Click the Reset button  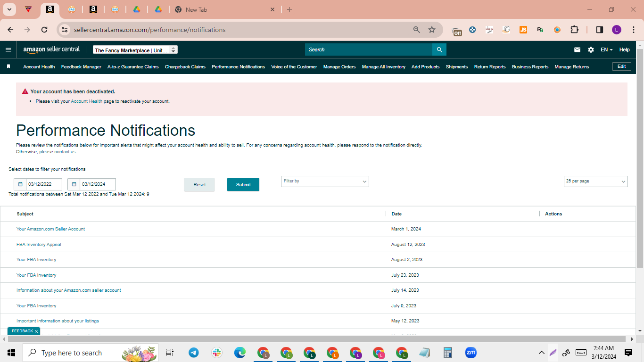199,185
